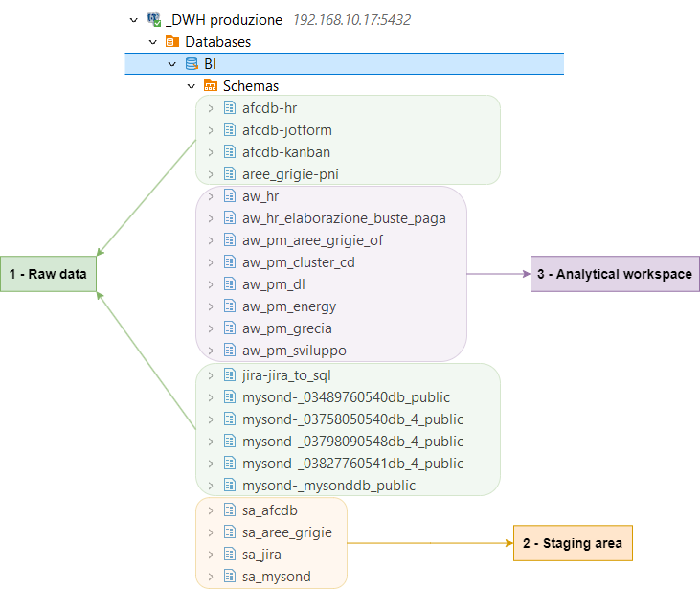The height and width of the screenshot is (589, 700).
Task: Select the aw_hr_elaborazione_buste_paga schema
Action: point(344,218)
